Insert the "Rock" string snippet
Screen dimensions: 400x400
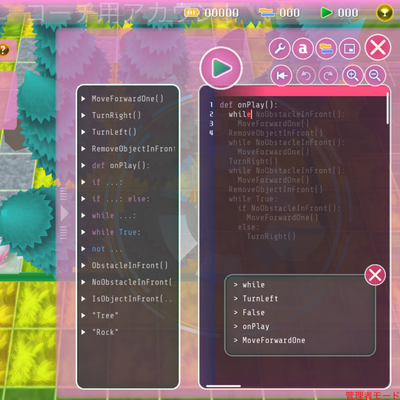click(x=105, y=332)
